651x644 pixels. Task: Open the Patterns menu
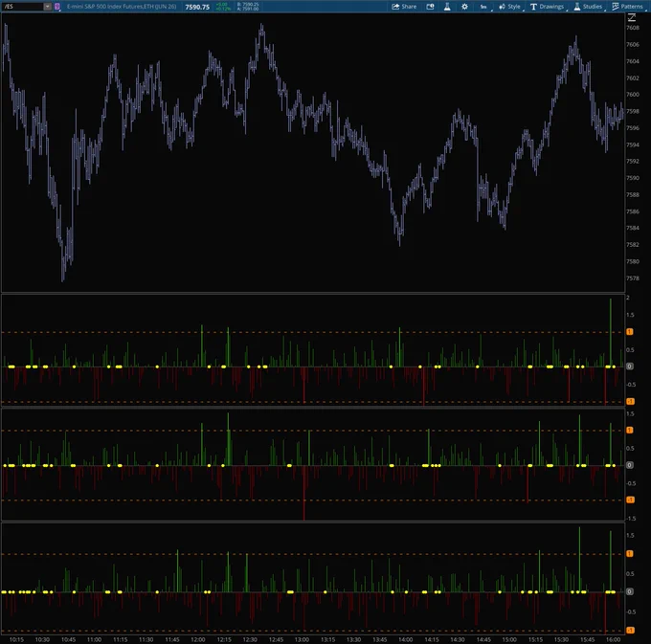628,7
